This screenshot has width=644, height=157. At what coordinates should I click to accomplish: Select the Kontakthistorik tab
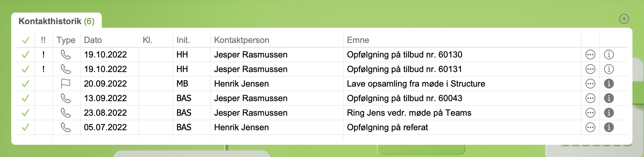[56, 21]
